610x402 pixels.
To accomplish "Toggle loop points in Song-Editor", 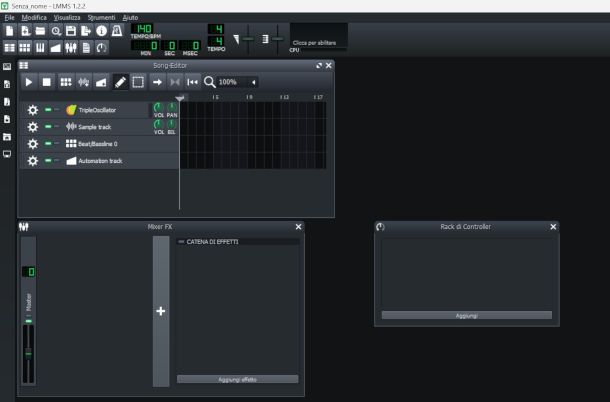I will pyautogui.click(x=175, y=82).
